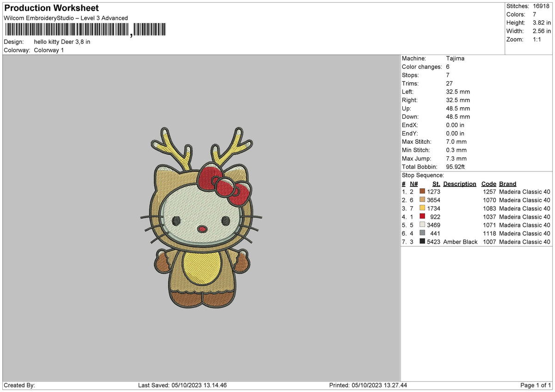Screen dimensions: 555x392
Task: Click the red 1037 thread color swatch
Action: pyautogui.click(x=422, y=216)
